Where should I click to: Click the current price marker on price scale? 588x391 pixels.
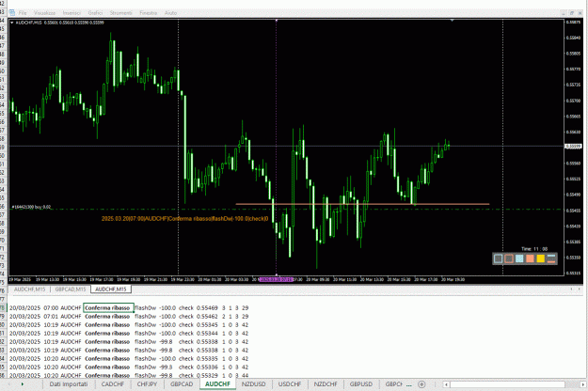[573, 146]
